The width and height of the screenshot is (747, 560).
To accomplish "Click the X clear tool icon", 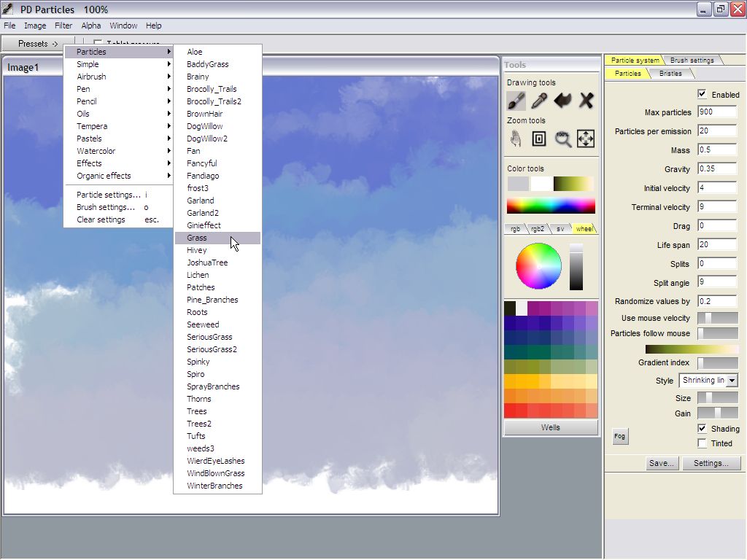I will point(586,101).
